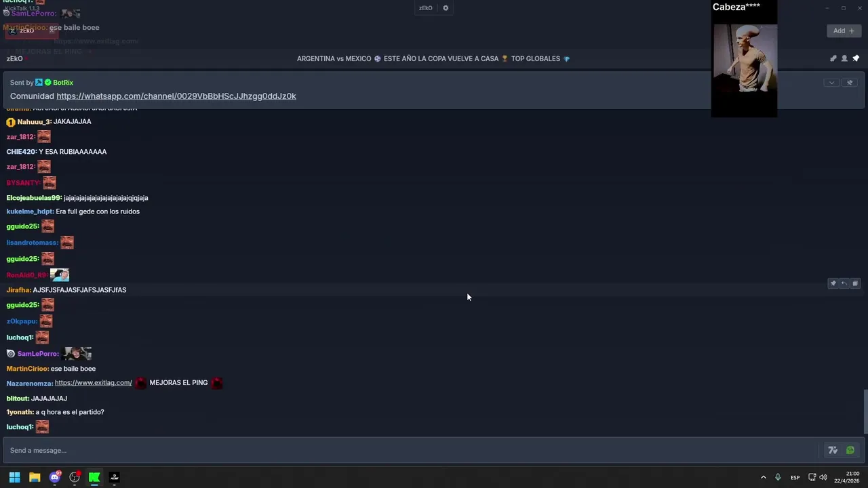Viewport: 868px width, 488px height.
Task: Select the zEkO chatroom tab
Action: coord(31,30)
